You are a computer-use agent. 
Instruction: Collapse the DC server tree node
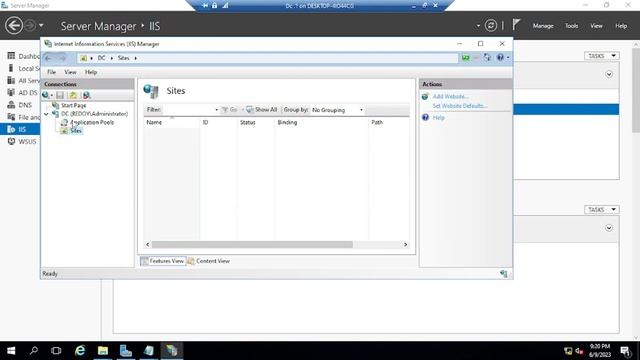point(46,114)
